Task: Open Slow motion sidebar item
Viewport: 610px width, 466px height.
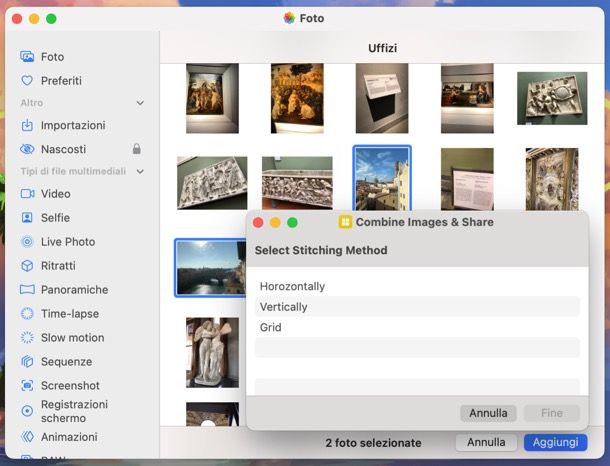Action: click(72, 338)
